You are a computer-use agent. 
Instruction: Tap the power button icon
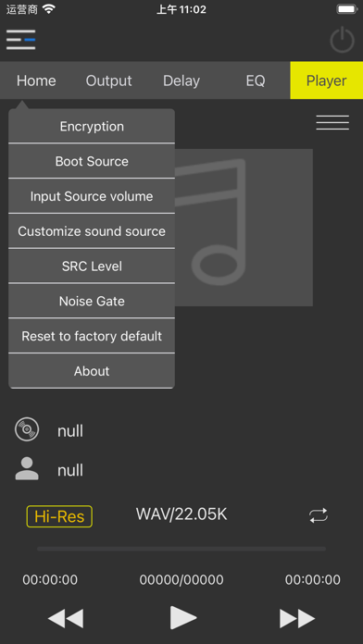click(x=342, y=40)
